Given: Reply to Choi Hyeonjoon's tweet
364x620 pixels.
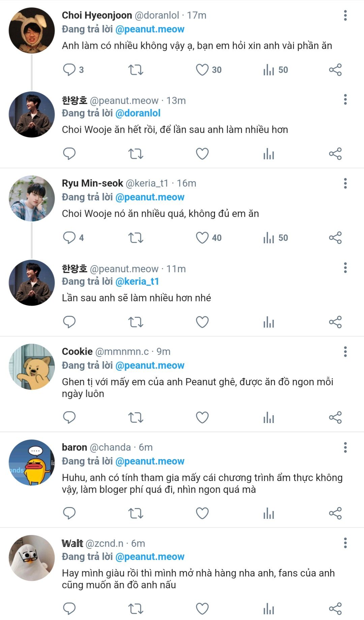Looking at the screenshot, I should point(69,70).
